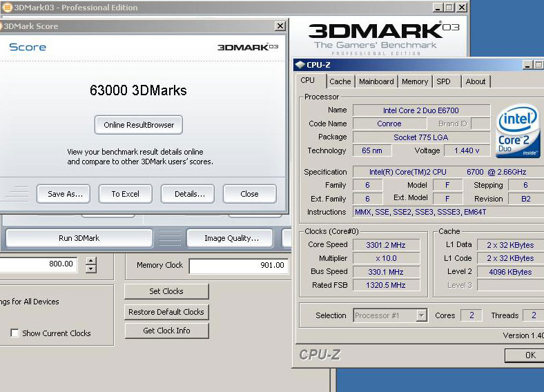Click the Multiplier value x 10.0
This screenshot has height=392, width=544.
click(386, 258)
